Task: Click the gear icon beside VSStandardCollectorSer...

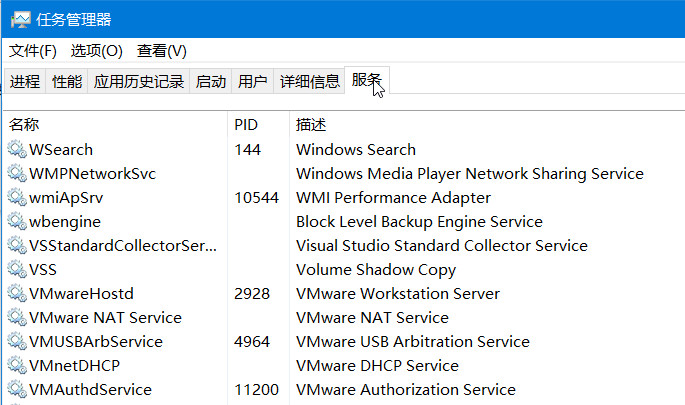Action: pos(17,246)
